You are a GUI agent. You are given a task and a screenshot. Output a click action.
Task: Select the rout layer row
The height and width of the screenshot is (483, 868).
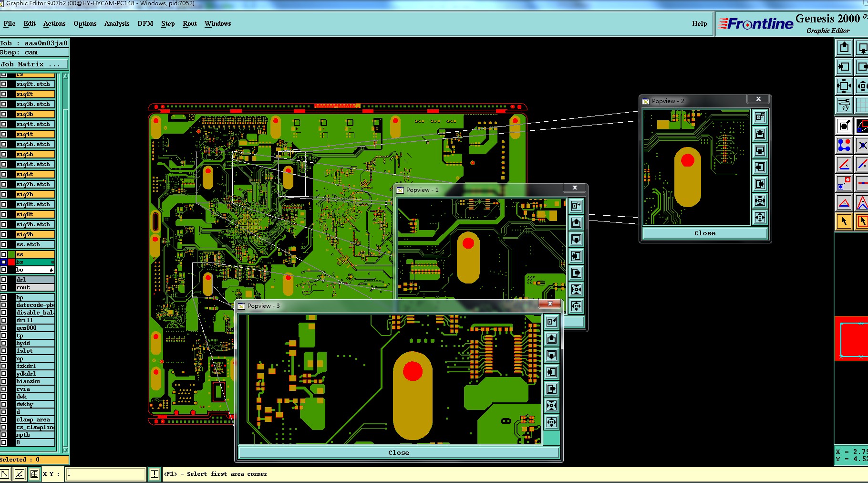[x=35, y=287]
